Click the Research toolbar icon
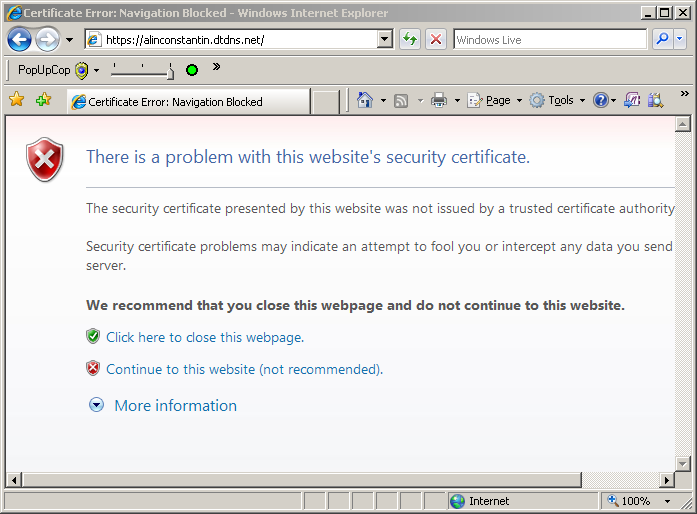Screen dimensions: 697x514 coord(656,100)
